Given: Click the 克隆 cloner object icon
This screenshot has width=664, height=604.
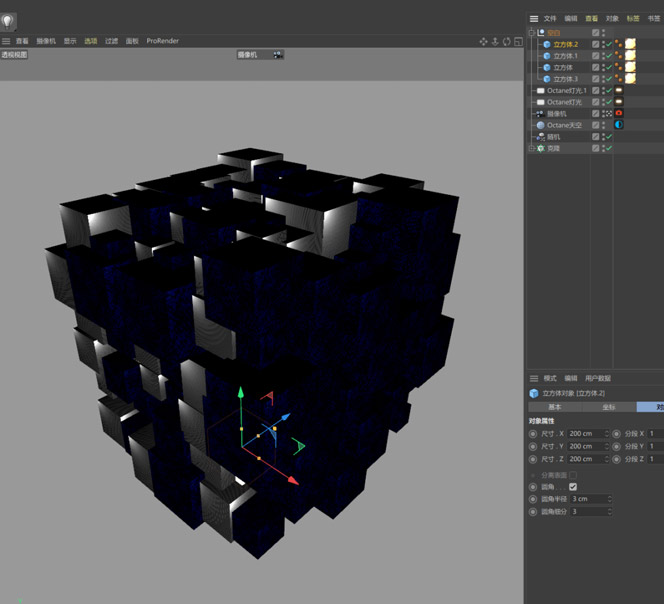Looking at the screenshot, I should (541, 148).
